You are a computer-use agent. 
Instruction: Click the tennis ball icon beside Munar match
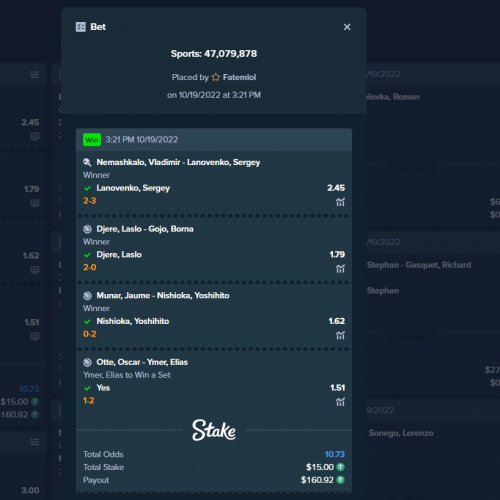[87, 296]
